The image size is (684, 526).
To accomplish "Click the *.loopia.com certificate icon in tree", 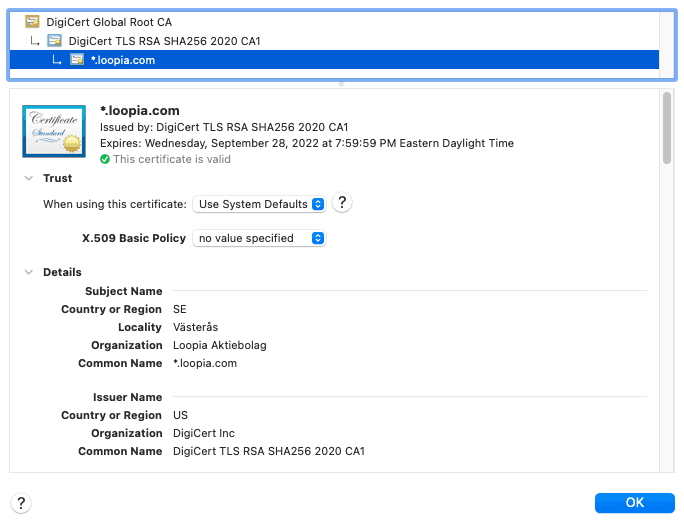I will click(77, 59).
